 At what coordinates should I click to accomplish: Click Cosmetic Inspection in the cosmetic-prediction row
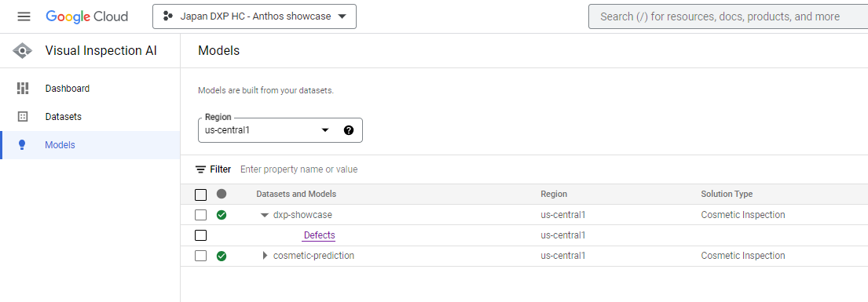[x=743, y=256]
